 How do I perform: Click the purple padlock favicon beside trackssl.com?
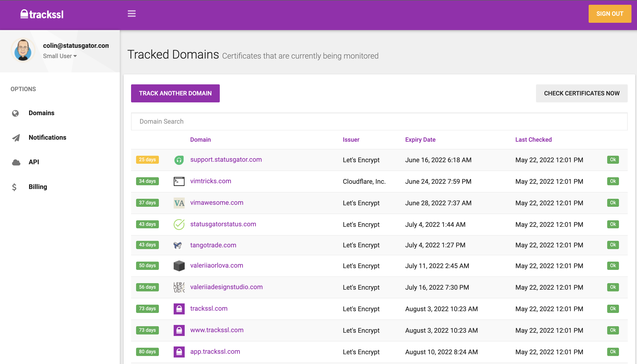(179, 309)
